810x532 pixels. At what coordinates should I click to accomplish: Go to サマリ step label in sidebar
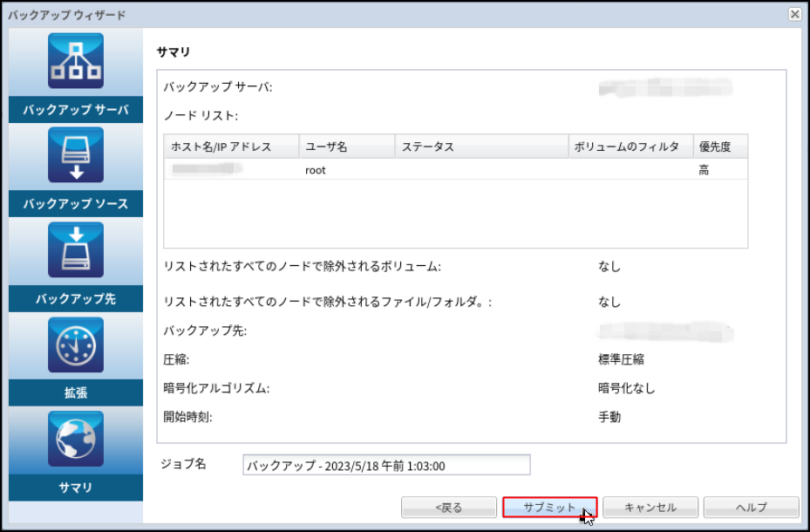pos(76,488)
